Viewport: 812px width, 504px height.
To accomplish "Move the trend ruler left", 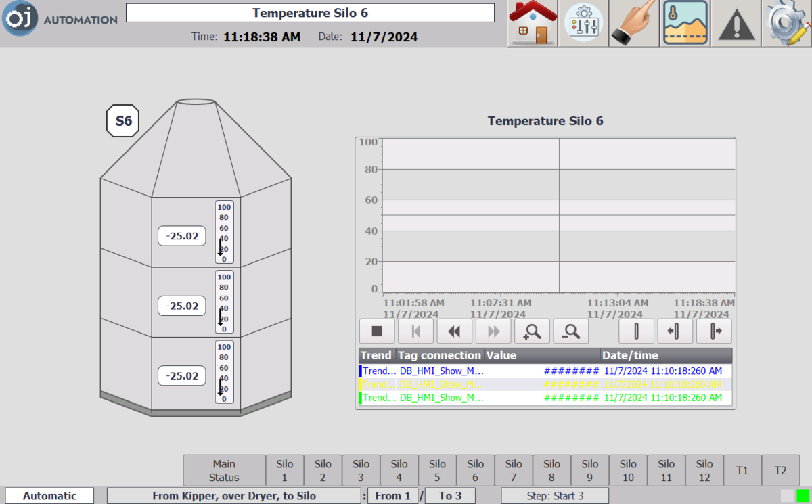I will 675,331.
